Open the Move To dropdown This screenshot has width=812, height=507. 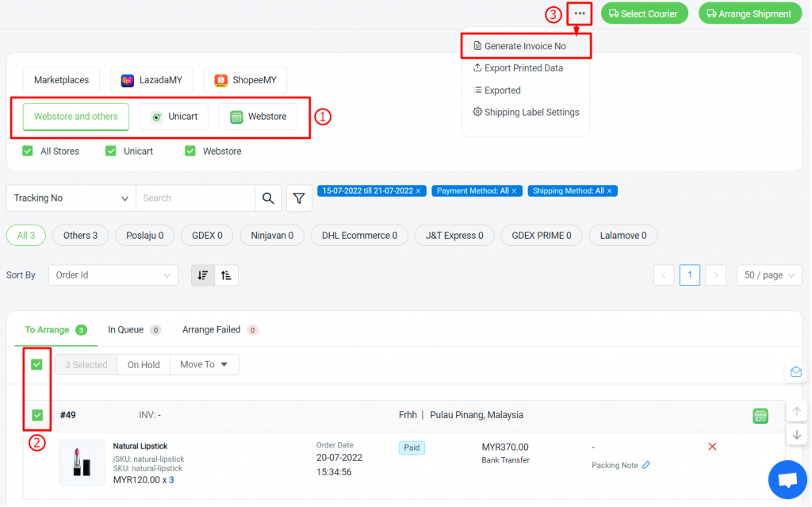(x=204, y=364)
